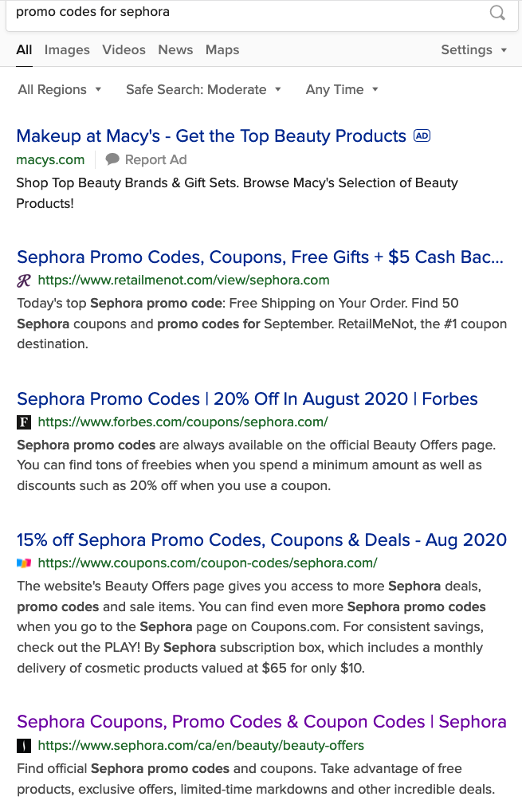Expand the All Regions dropdown
This screenshot has width=522, height=812.
(60, 89)
